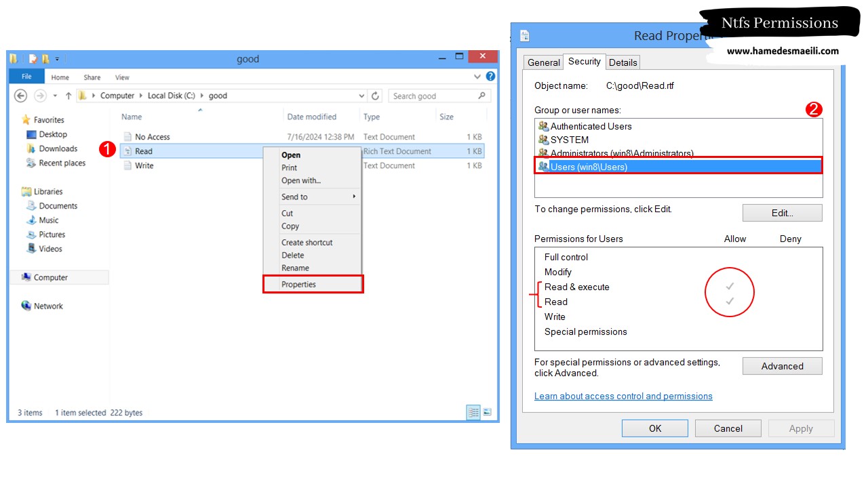The image size is (868, 488).
Task: Open Recent places in sidebar
Action: pos(56,163)
